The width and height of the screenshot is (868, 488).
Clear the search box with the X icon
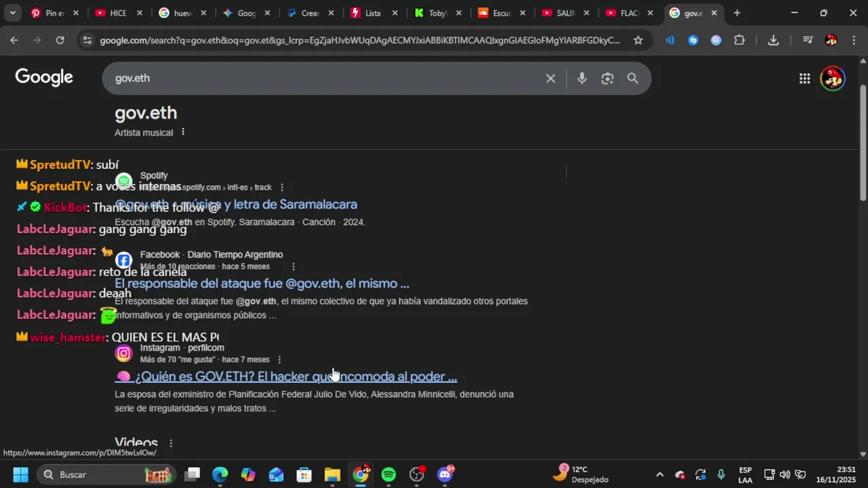[x=551, y=79]
